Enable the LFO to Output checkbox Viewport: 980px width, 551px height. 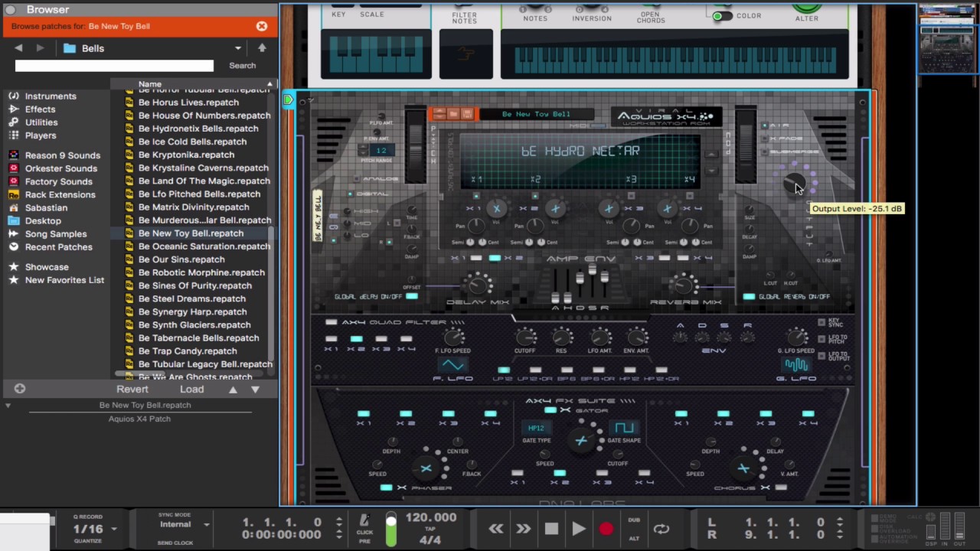[822, 355]
